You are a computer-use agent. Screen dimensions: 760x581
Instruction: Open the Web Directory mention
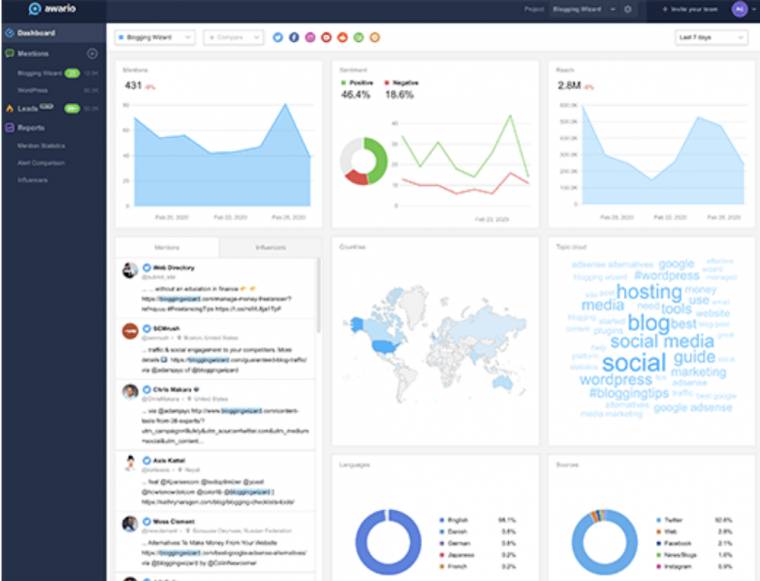[216, 288]
